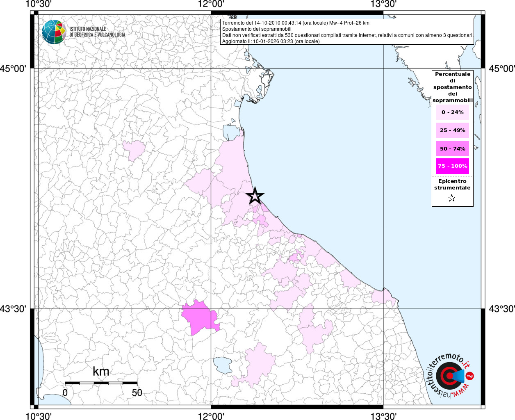Click the Terremoto del 14-10-2010 header line
The width and height of the screenshot is (515, 420).
tap(295, 23)
